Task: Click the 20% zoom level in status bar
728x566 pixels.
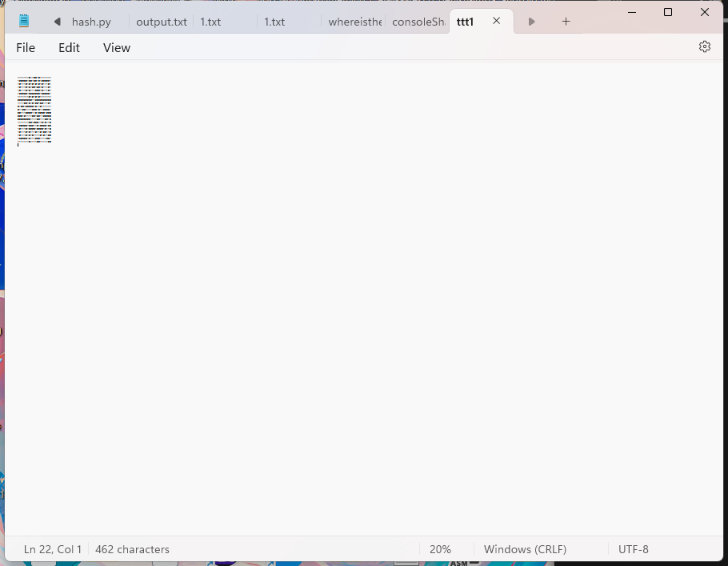Action: tap(440, 549)
